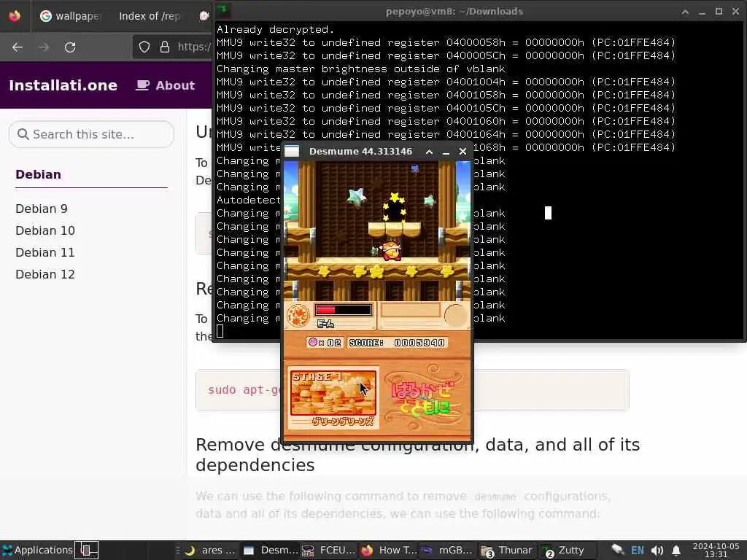Click the workspace switcher next to Applications

[x=87, y=550]
